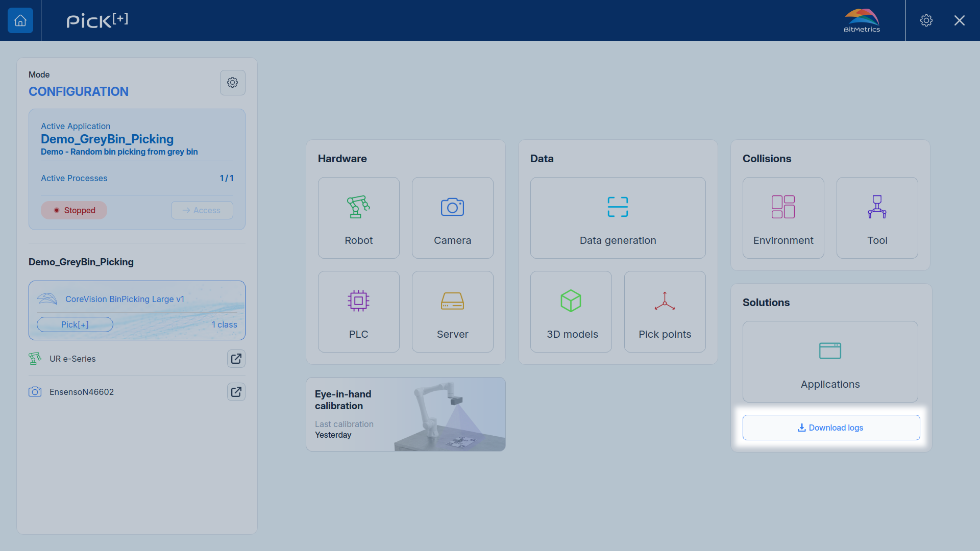980x551 pixels.
Task: Open Eye-in-hand calibration card
Action: 405,414
